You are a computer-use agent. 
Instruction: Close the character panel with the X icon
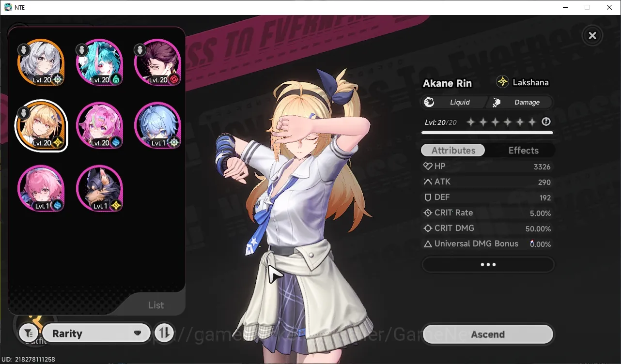point(592,35)
